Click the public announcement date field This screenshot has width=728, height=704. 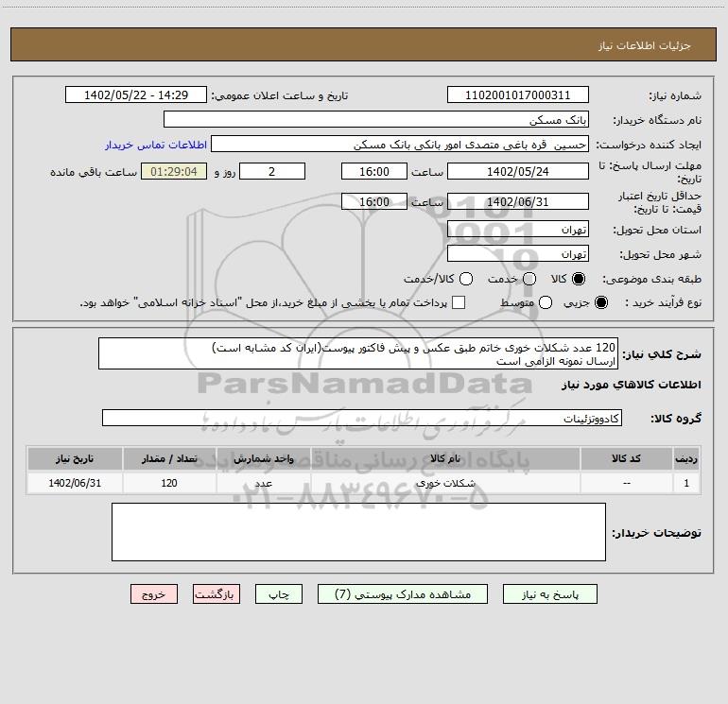pyautogui.click(x=136, y=94)
